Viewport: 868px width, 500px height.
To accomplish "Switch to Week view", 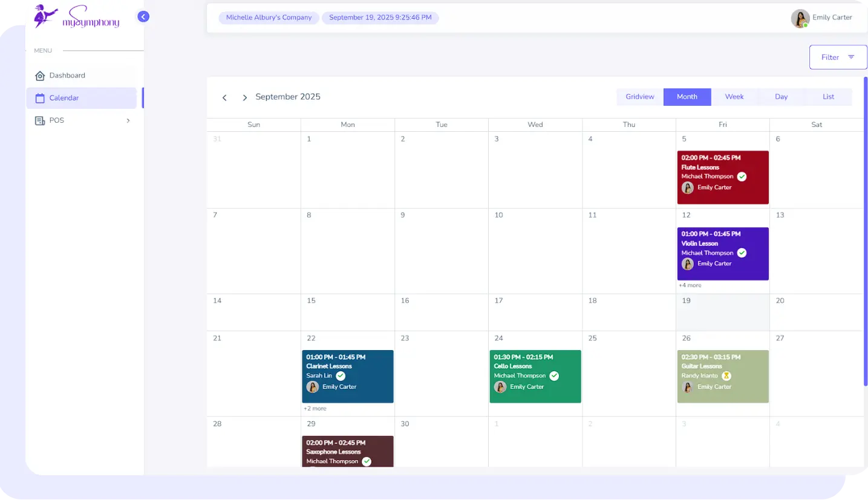I will (x=734, y=97).
